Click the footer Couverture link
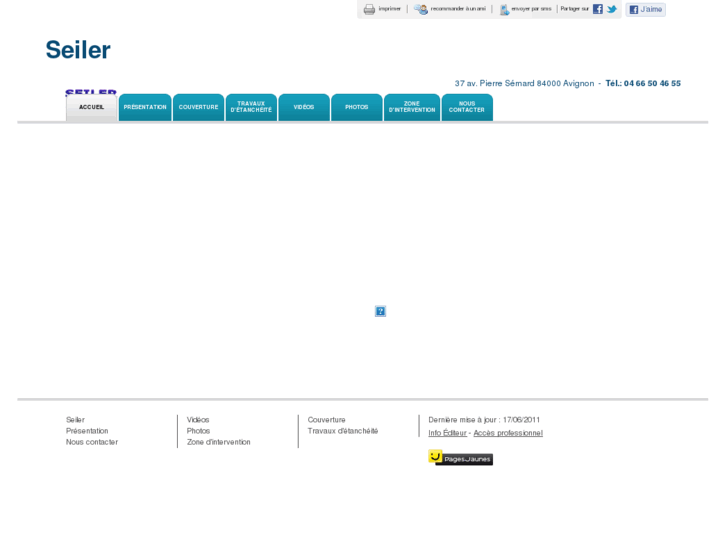Image resolution: width=727 pixels, height=545 pixels. click(326, 420)
